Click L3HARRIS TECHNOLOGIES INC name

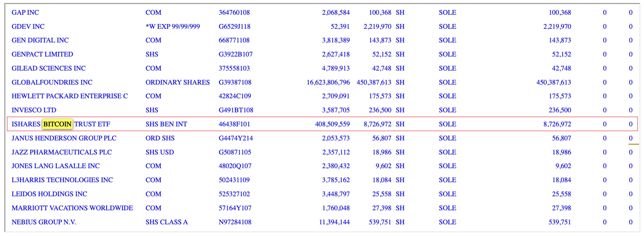[x=62, y=180]
